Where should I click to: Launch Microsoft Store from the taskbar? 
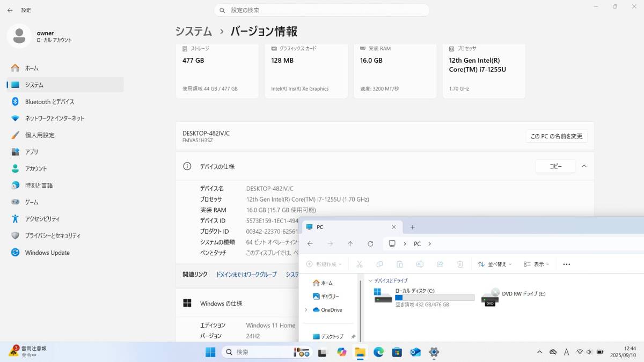[397, 352]
